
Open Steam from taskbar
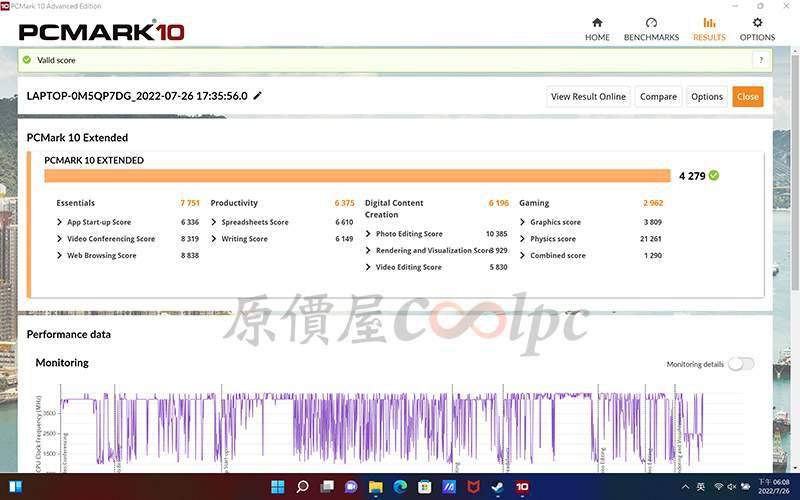(498, 487)
